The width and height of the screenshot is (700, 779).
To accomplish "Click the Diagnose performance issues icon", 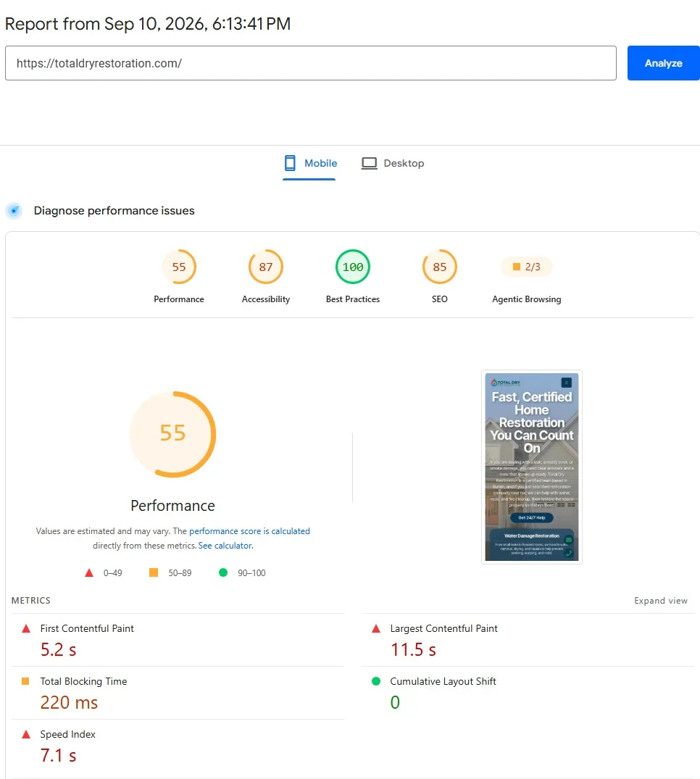I will pos(14,211).
